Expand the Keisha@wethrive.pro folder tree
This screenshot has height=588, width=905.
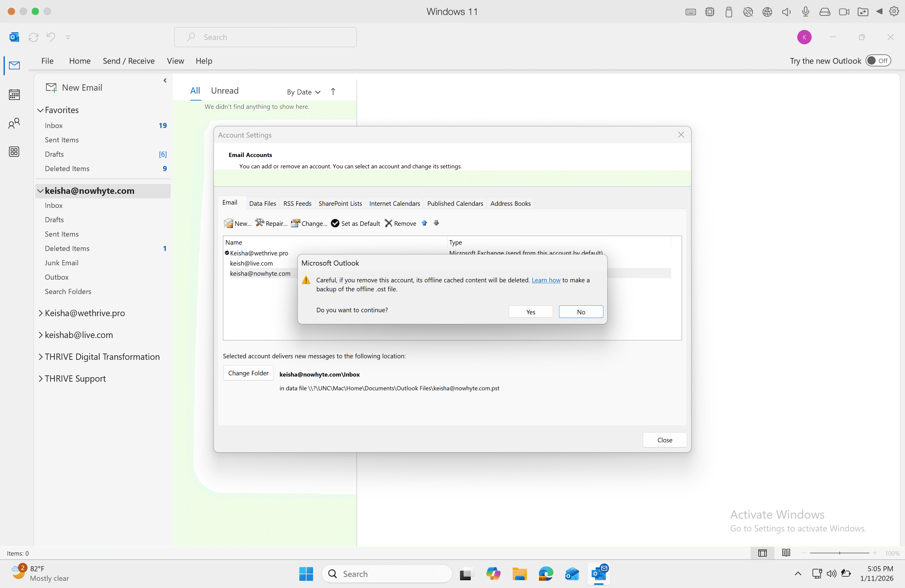(x=40, y=313)
